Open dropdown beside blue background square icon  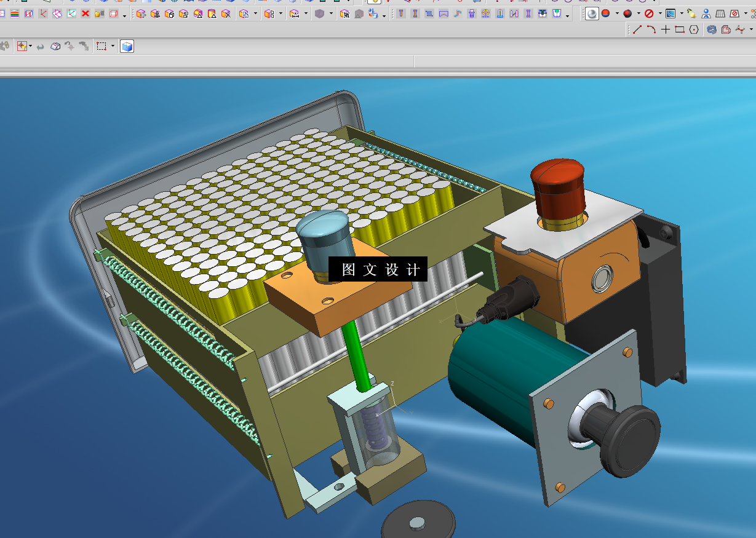click(x=682, y=14)
